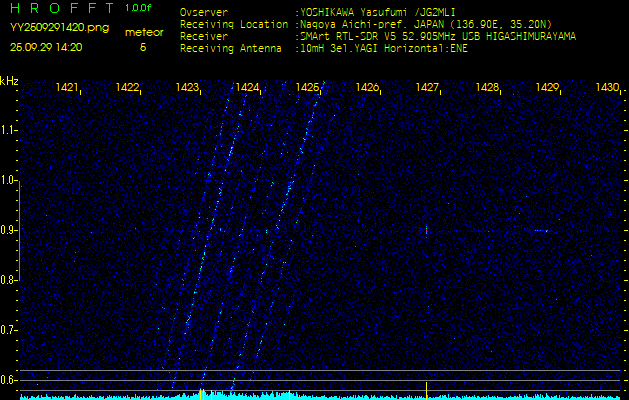The height and width of the screenshot is (400, 629).
Task: Click the 0.8 kHz frequency label
Action: point(7,280)
